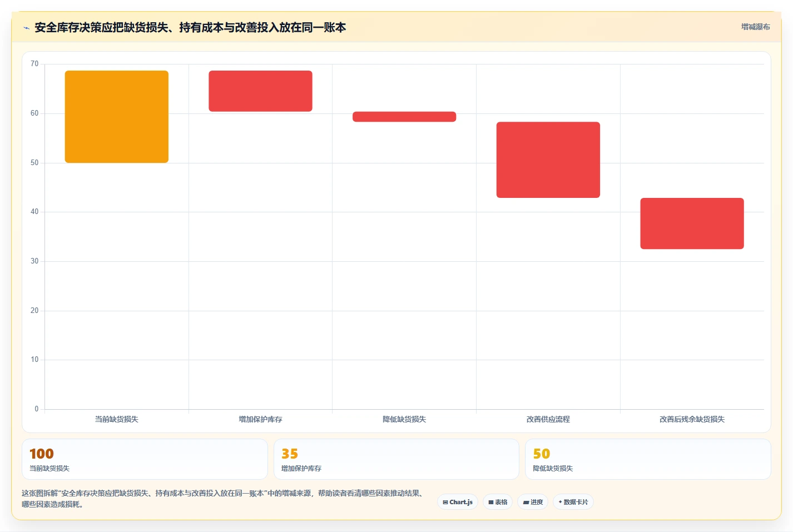
Task: Click the y-axis value 50
Action: tap(34, 163)
